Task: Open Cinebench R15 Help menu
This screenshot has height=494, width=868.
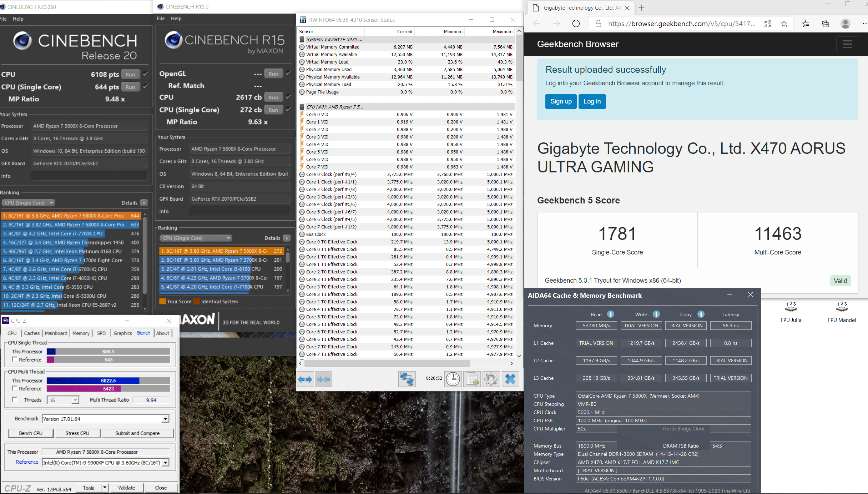Action: (176, 19)
